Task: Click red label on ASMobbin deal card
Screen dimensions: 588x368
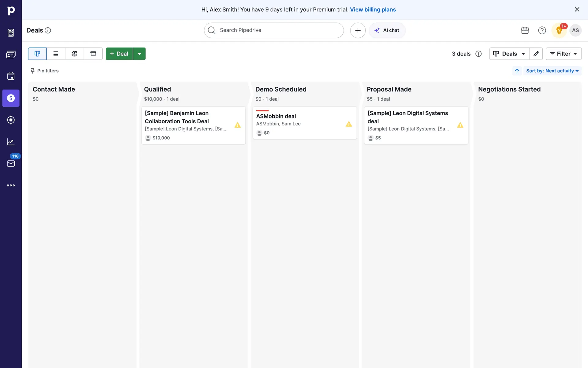Action: (x=262, y=110)
